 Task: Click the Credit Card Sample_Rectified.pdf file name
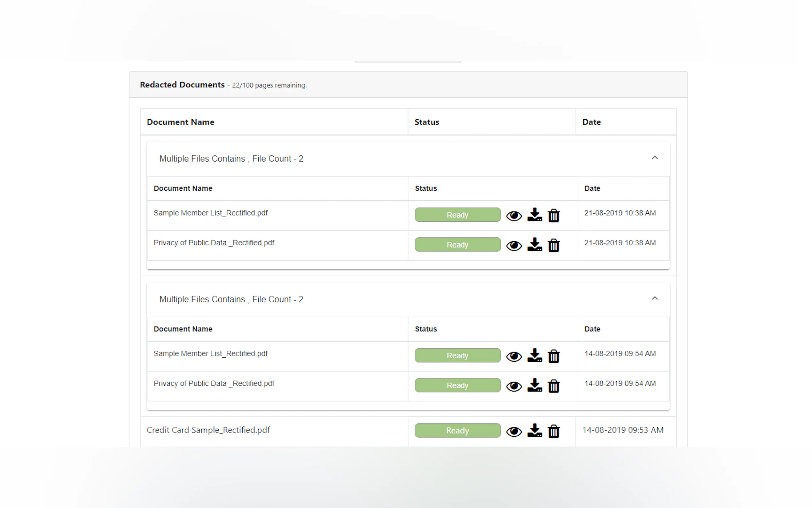(208, 430)
